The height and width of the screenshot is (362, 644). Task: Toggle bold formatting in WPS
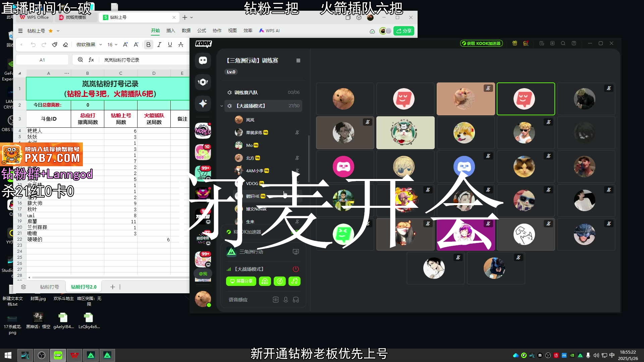148,45
